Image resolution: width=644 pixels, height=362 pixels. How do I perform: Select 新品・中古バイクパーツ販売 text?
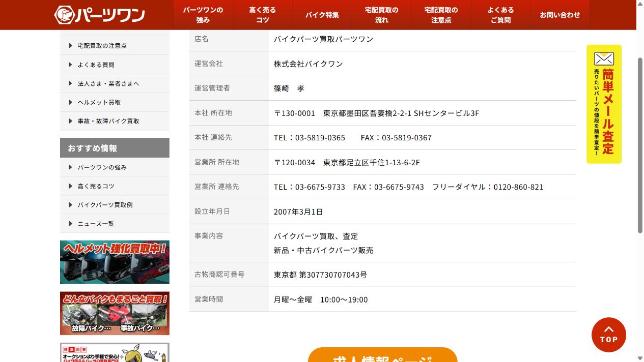pyautogui.click(x=323, y=251)
